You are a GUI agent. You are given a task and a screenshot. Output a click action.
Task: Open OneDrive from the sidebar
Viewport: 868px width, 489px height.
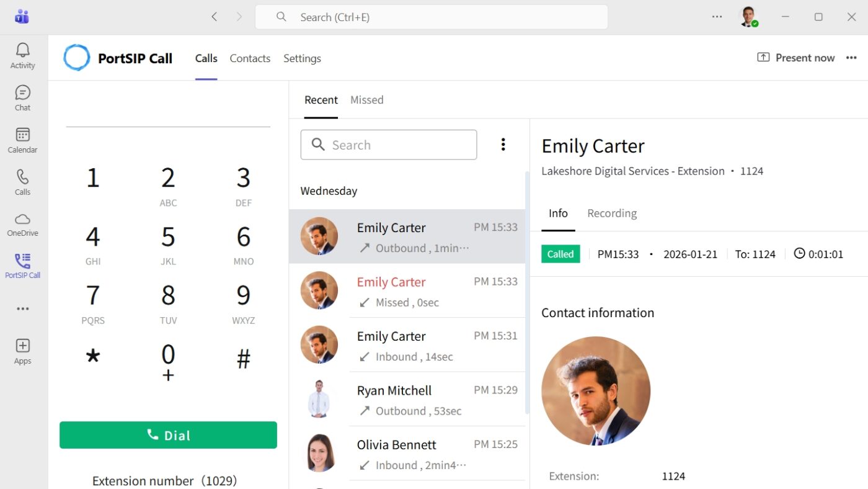[22, 222]
